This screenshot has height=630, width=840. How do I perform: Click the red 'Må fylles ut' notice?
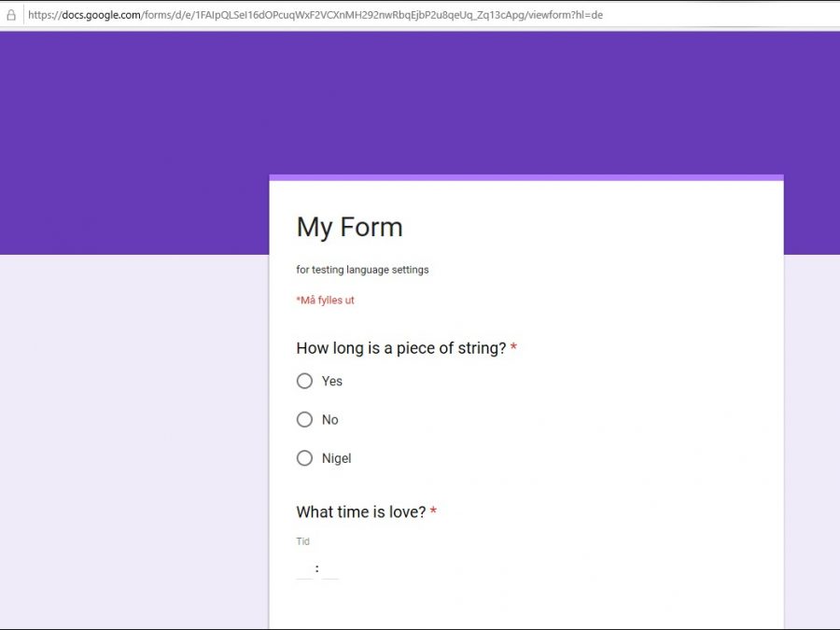coord(325,301)
